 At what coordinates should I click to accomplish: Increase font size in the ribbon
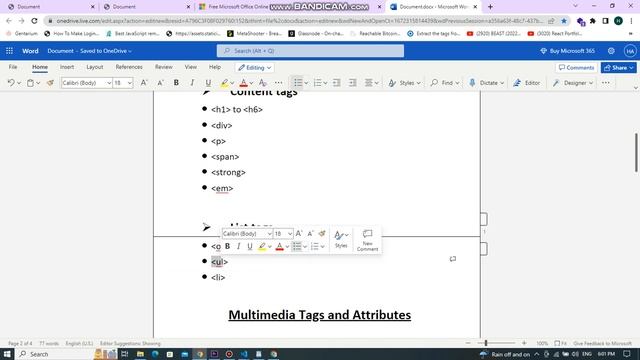pyautogui.click(x=144, y=83)
